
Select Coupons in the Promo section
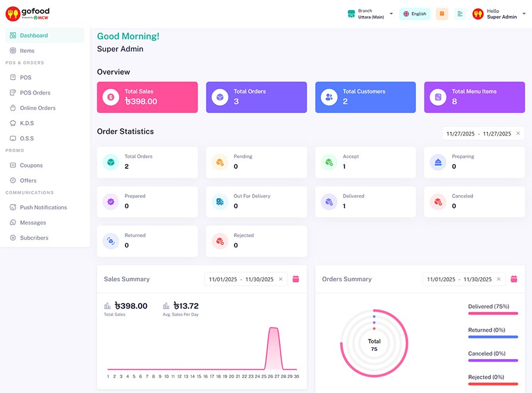coord(31,165)
